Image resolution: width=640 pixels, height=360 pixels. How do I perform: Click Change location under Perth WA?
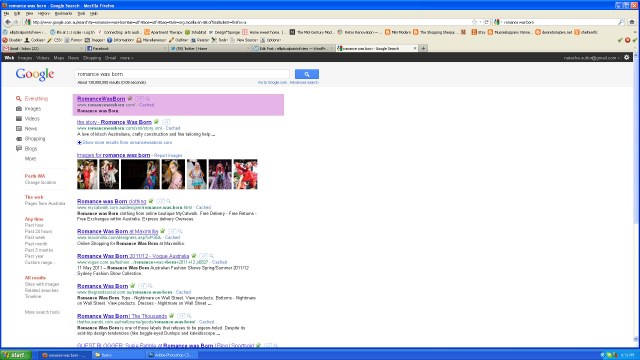point(40,182)
